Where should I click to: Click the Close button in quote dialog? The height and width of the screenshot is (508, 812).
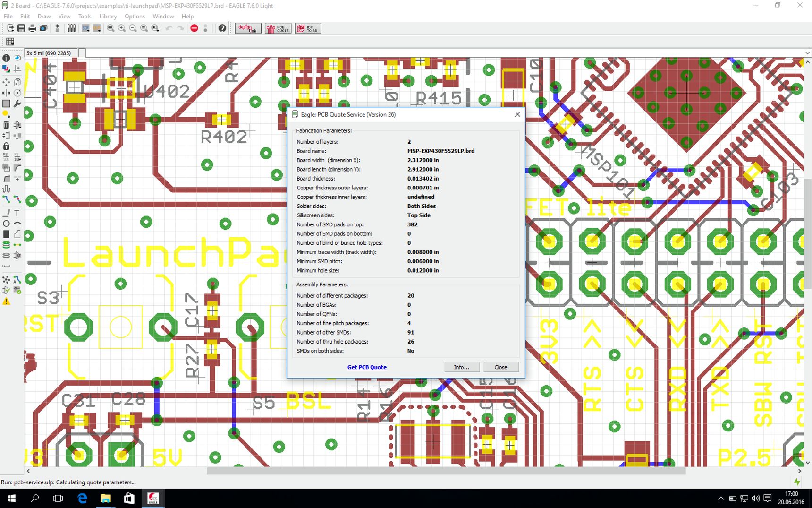(501, 367)
